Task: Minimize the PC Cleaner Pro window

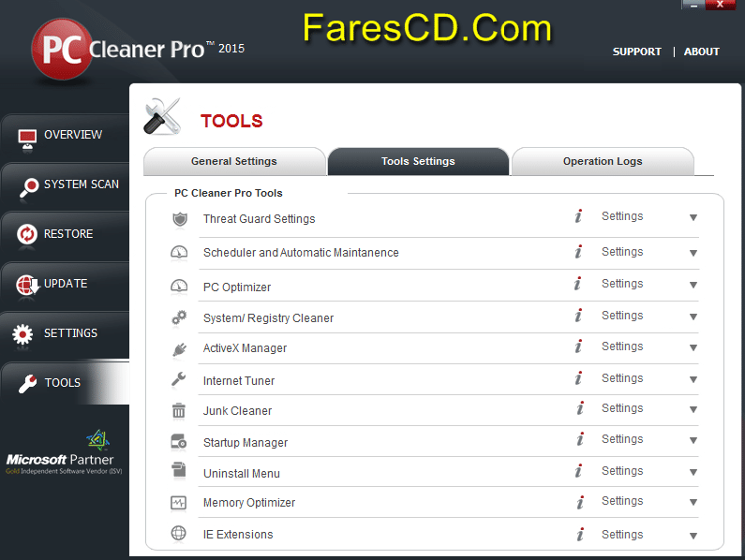Action: 693,5
